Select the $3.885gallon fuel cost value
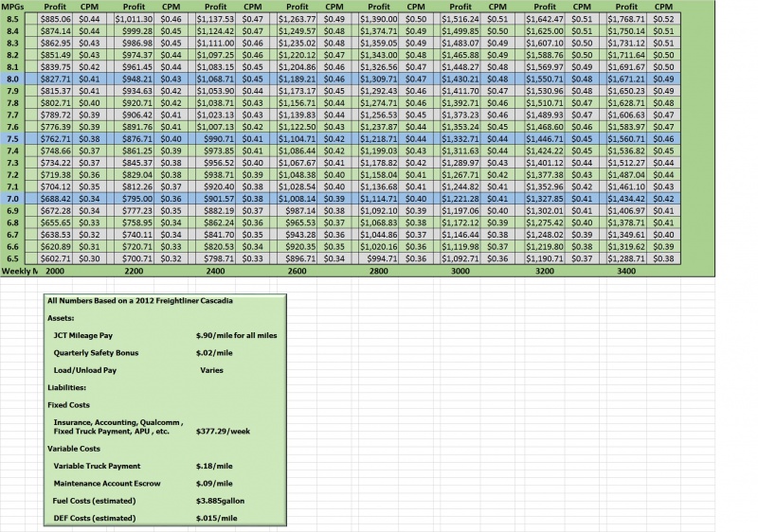Image resolution: width=758 pixels, height=532 pixels. click(x=220, y=500)
